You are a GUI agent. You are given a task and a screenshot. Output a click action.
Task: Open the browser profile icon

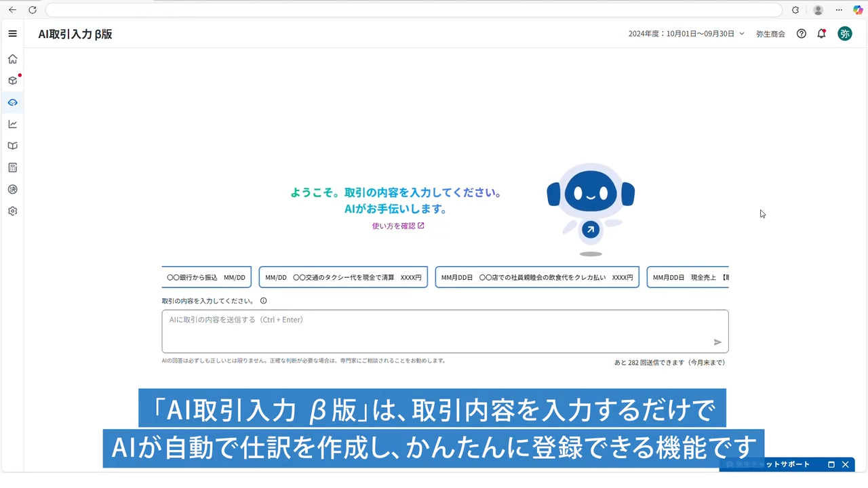pyautogui.click(x=818, y=10)
